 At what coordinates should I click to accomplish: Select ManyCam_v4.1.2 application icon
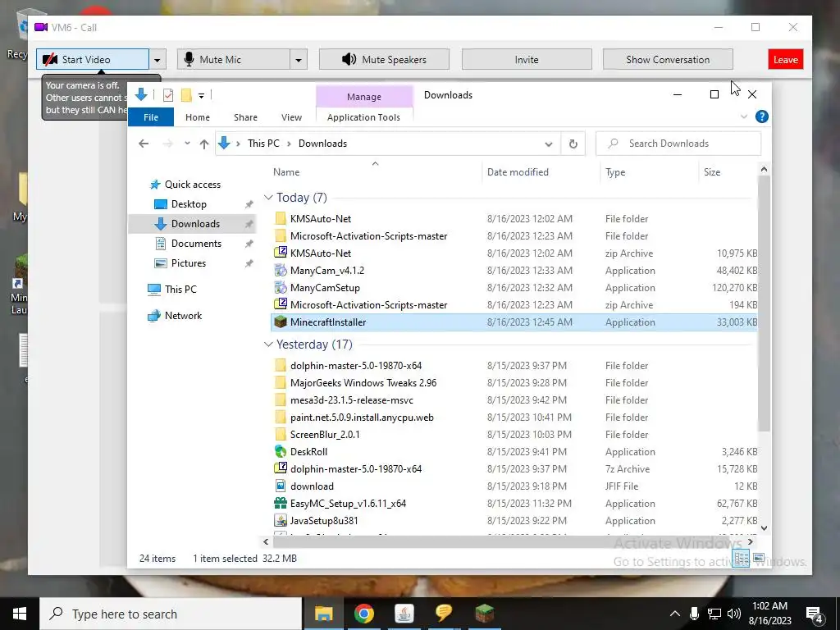pyautogui.click(x=281, y=270)
